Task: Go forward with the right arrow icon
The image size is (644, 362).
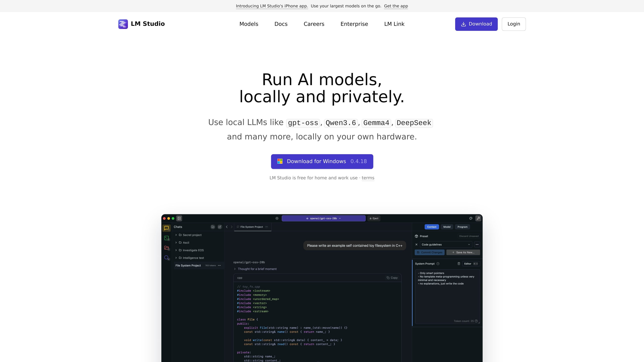Action: click(x=231, y=227)
